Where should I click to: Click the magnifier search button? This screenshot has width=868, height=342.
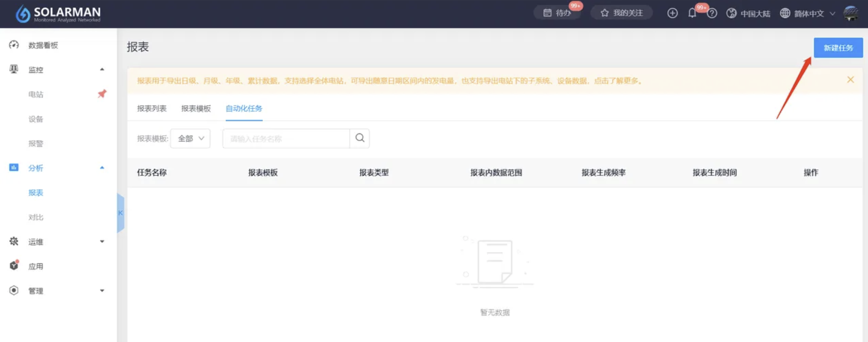pyautogui.click(x=359, y=138)
